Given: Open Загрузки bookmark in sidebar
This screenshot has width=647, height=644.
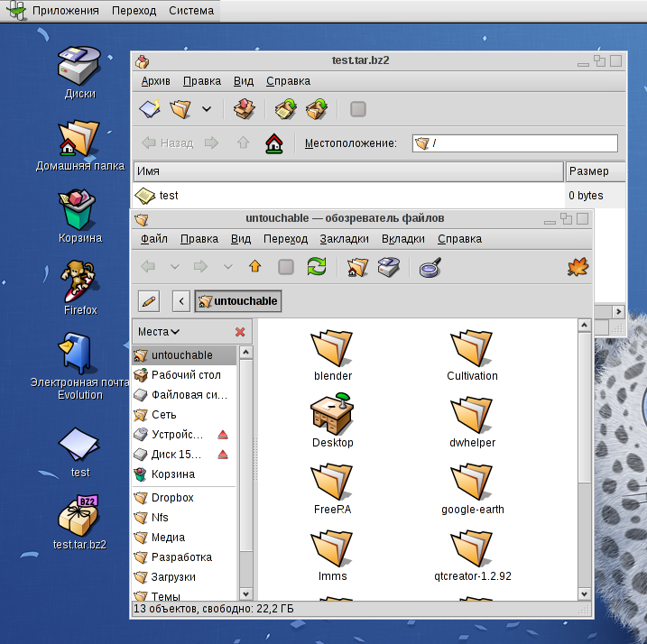Looking at the screenshot, I should (x=184, y=577).
